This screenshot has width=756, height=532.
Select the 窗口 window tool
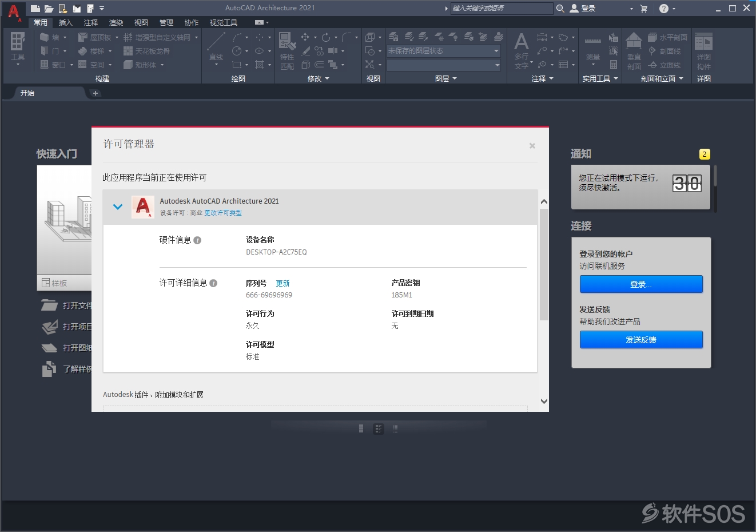tap(53, 65)
